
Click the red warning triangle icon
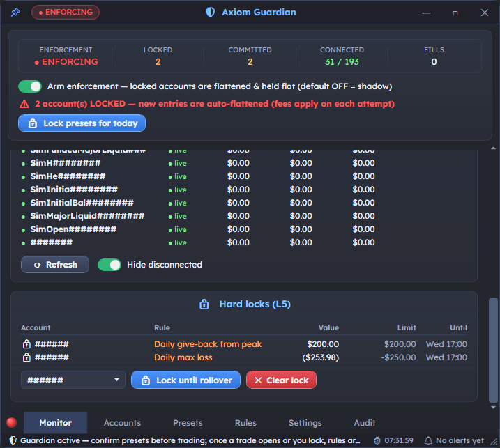[24, 105]
